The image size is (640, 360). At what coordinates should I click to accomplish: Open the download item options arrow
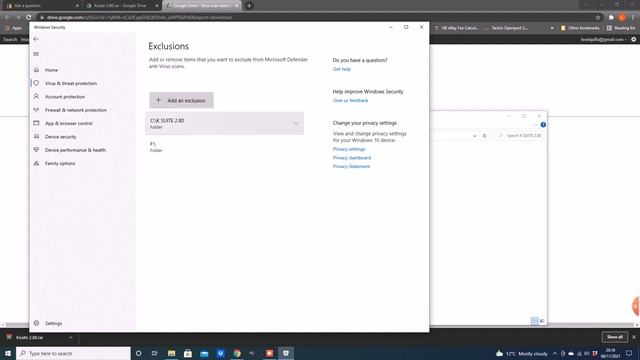click(x=71, y=338)
